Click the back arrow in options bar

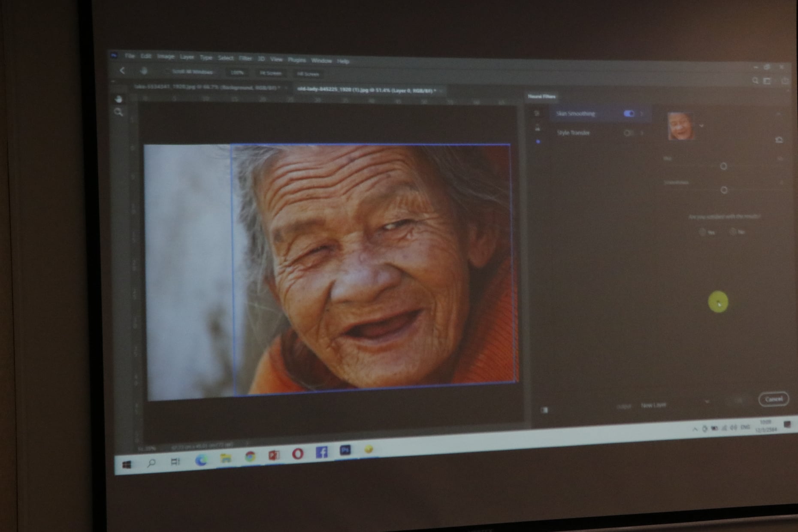click(x=122, y=71)
